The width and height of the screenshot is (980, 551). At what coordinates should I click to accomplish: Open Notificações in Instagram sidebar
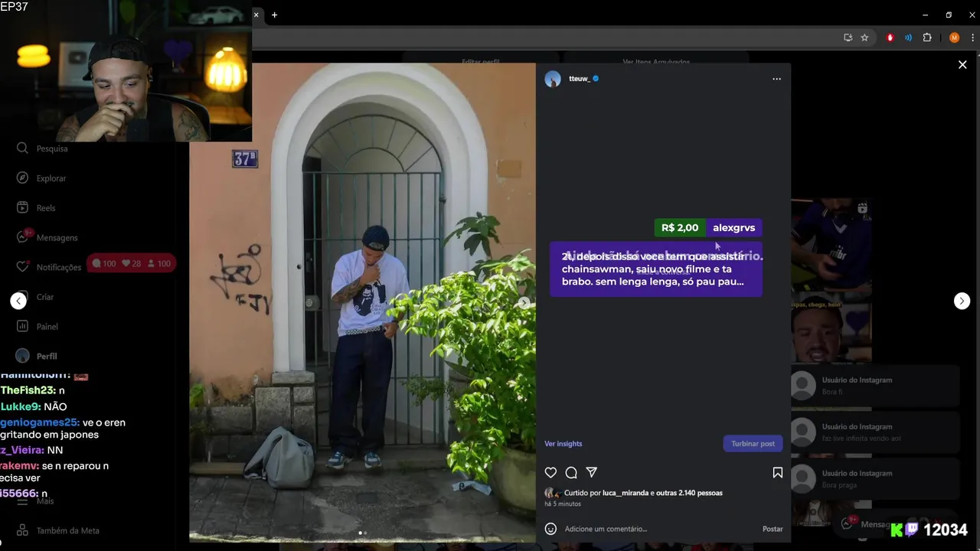[x=58, y=267]
